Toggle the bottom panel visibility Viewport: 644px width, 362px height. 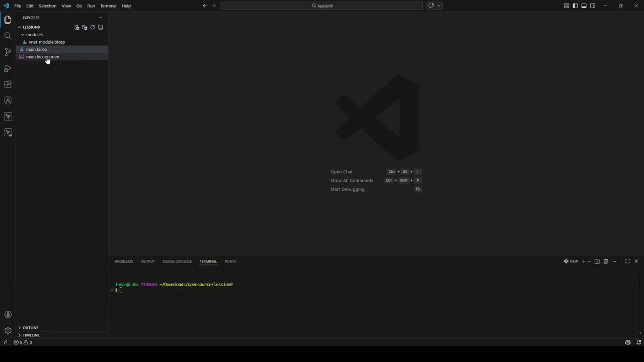[584, 6]
